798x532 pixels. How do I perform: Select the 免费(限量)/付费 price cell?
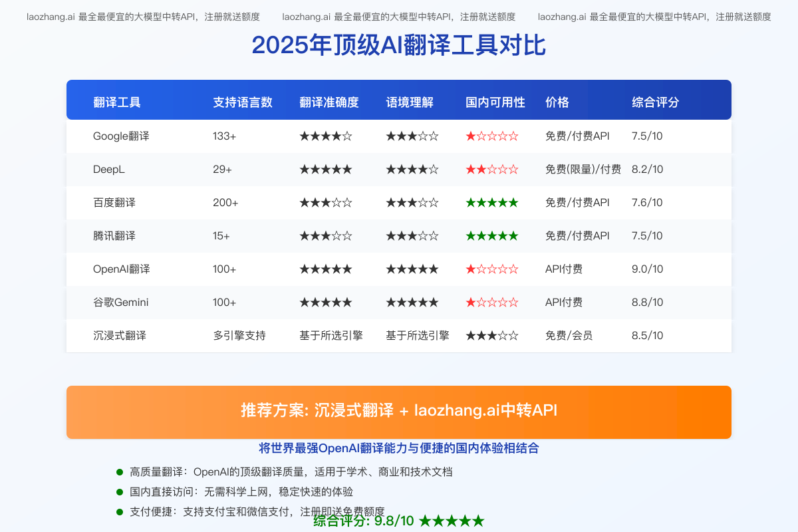pyautogui.click(x=583, y=170)
